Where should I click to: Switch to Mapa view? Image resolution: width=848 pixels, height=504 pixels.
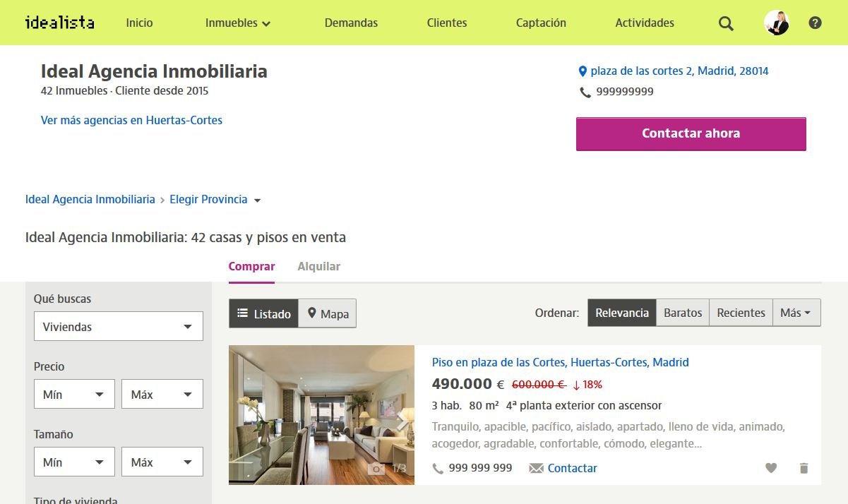coord(327,313)
